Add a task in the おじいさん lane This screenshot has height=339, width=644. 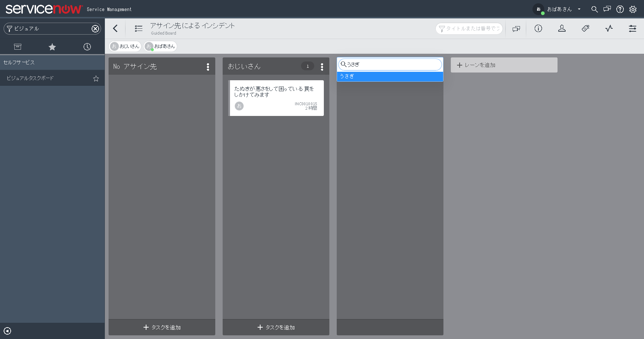tap(276, 327)
